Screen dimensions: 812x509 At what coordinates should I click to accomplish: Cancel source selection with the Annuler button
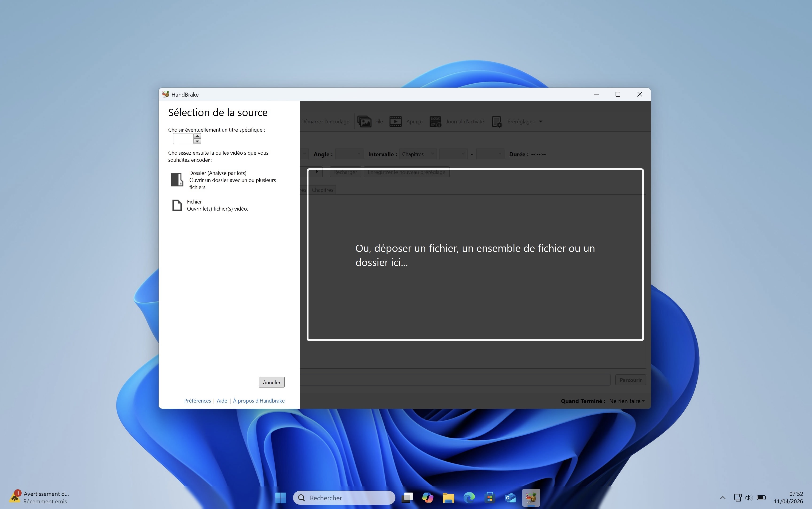pyautogui.click(x=271, y=382)
